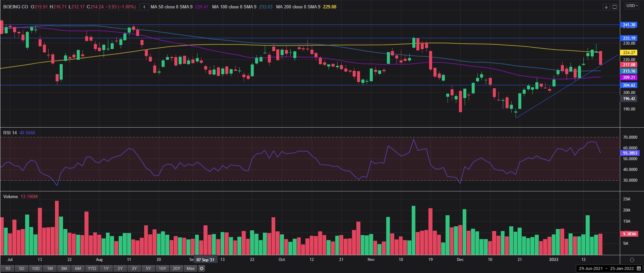
Task: Select the RSI 14 indicator label
Action: point(10,133)
